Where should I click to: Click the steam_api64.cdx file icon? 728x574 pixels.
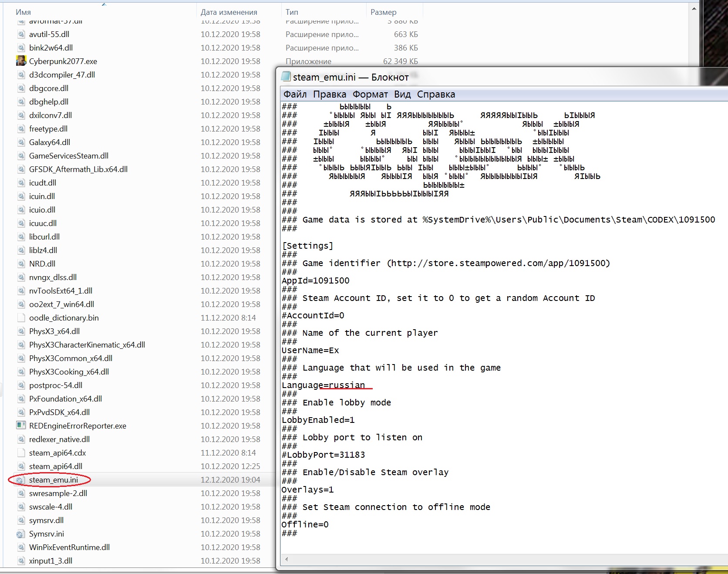(x=21, y=453)
